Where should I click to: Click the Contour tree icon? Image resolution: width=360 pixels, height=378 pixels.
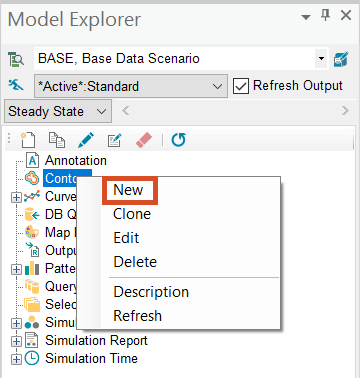[x=32, y=178]
